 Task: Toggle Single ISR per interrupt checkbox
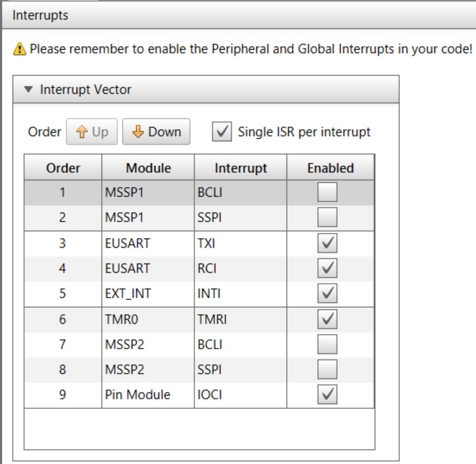(222, 132)
